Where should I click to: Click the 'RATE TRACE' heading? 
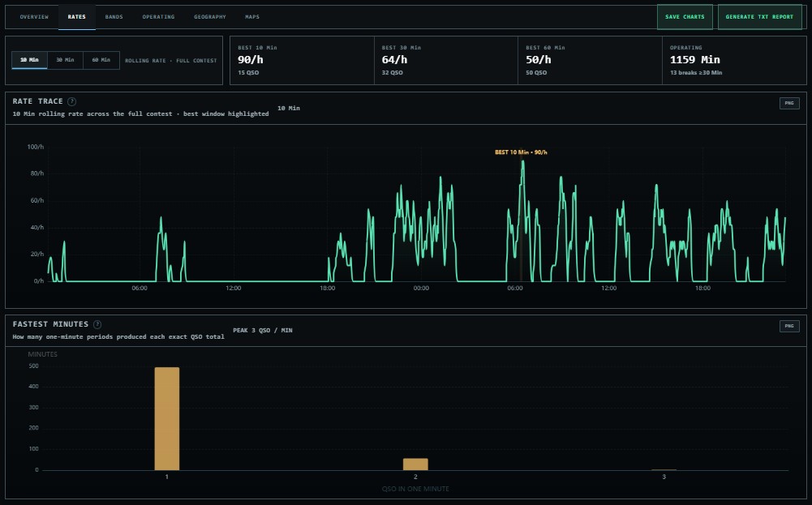[x=38, y=101]
